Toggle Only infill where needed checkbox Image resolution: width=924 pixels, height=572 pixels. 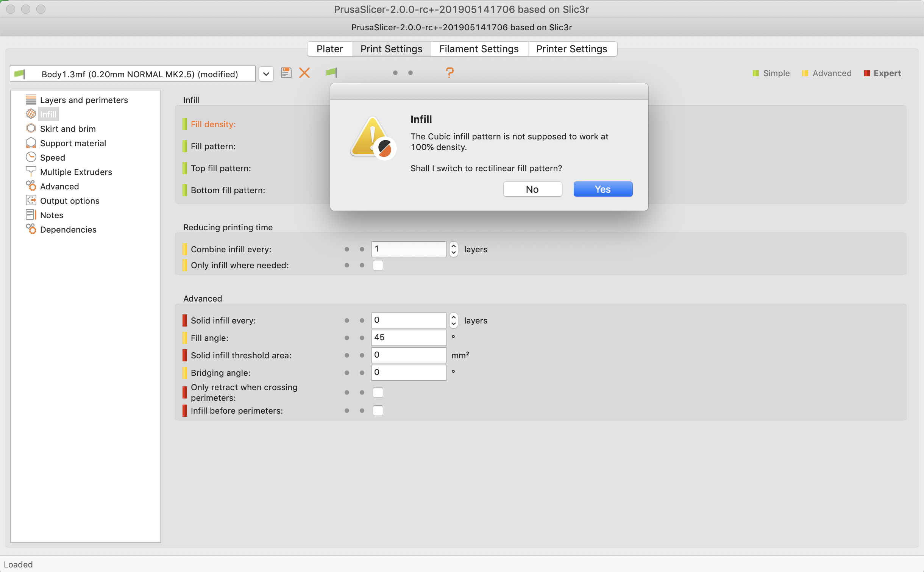tap(378, 265)
